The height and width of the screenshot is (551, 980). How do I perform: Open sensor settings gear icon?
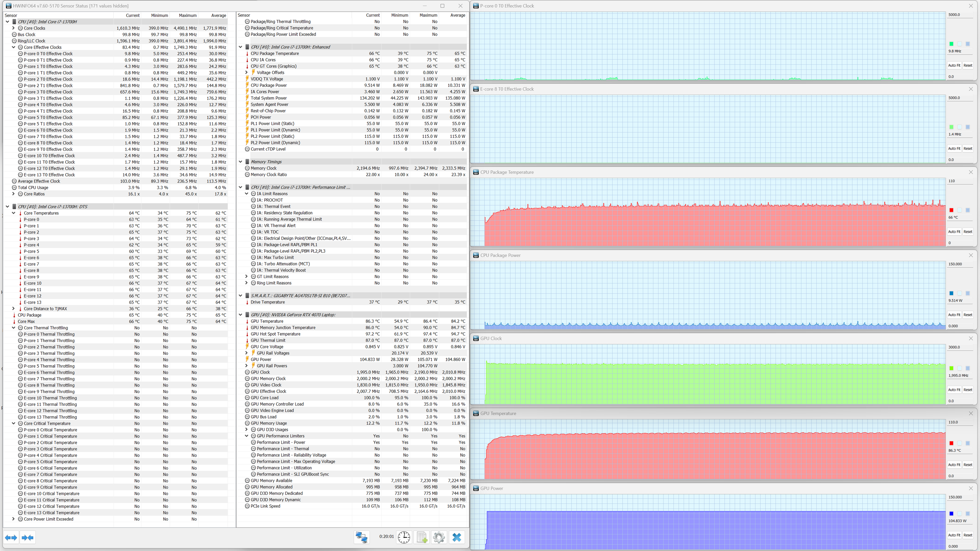click(x=439, y=537)
